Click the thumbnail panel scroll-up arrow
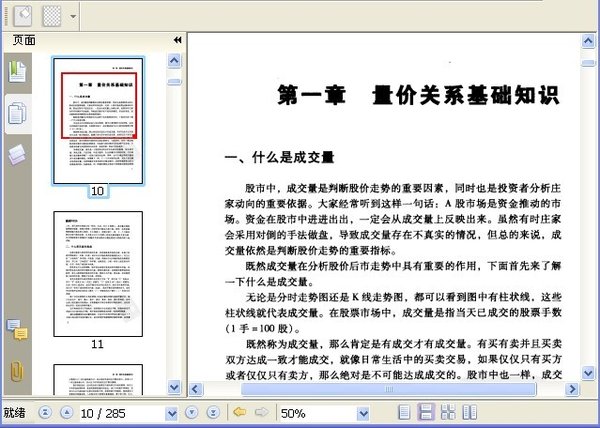 pyautogui.click(x=174, y=60)
